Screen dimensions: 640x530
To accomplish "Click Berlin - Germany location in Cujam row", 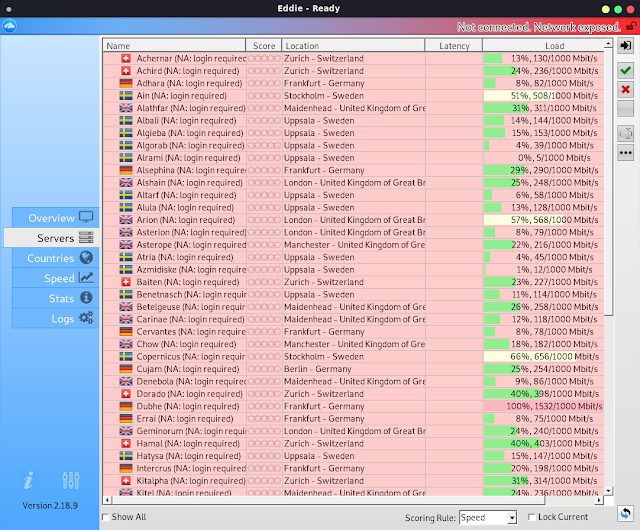I will 318,369.
